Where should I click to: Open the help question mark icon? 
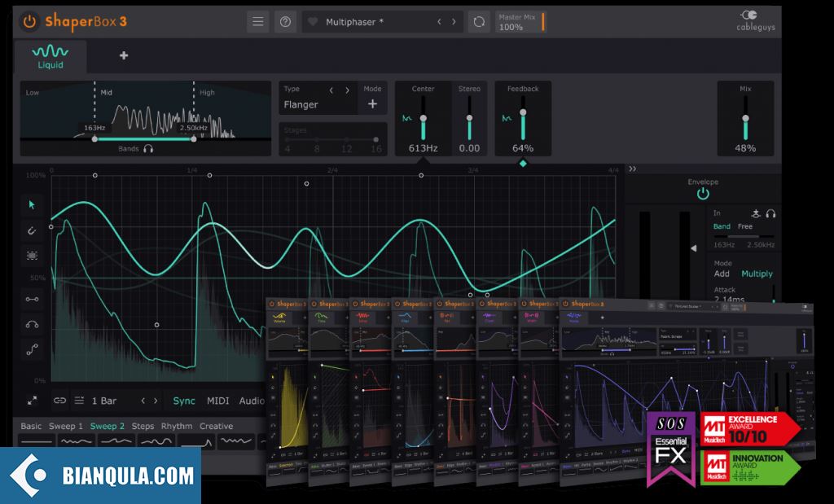(x=286, y=22)
